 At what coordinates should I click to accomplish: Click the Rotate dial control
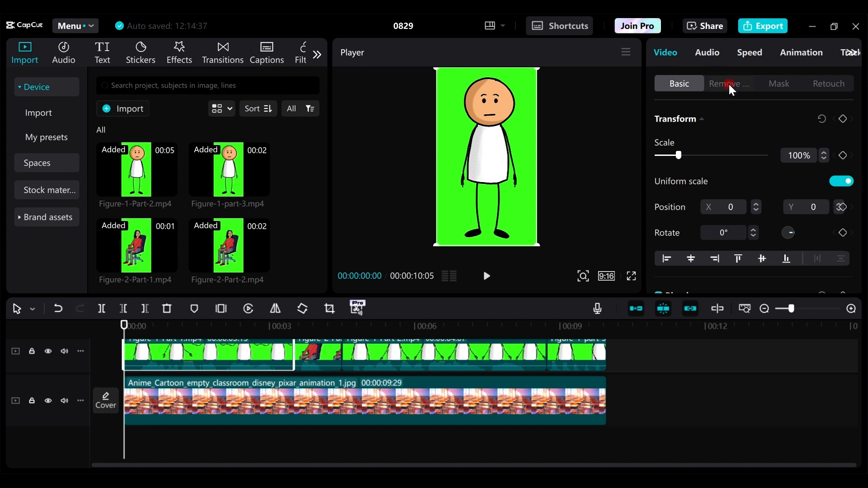pos(788,233)
